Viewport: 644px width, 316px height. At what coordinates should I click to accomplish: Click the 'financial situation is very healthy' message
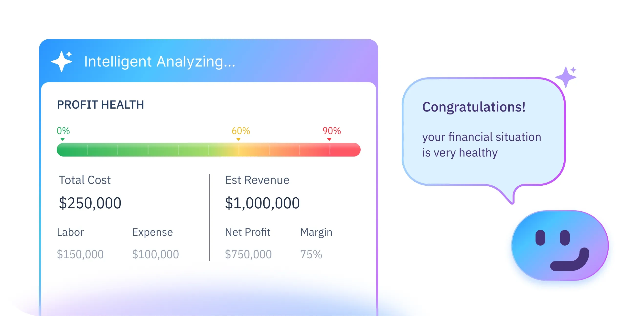click(x=481, y=145)
